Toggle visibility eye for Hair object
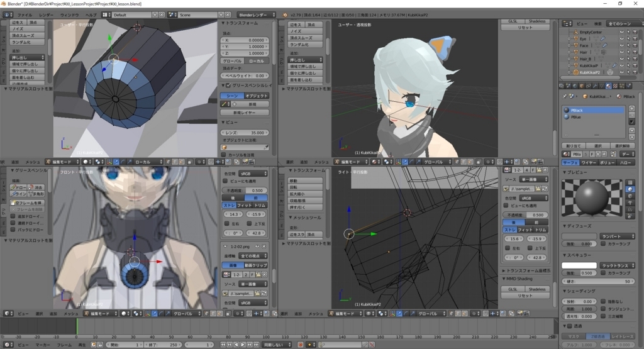 point(621,52)
